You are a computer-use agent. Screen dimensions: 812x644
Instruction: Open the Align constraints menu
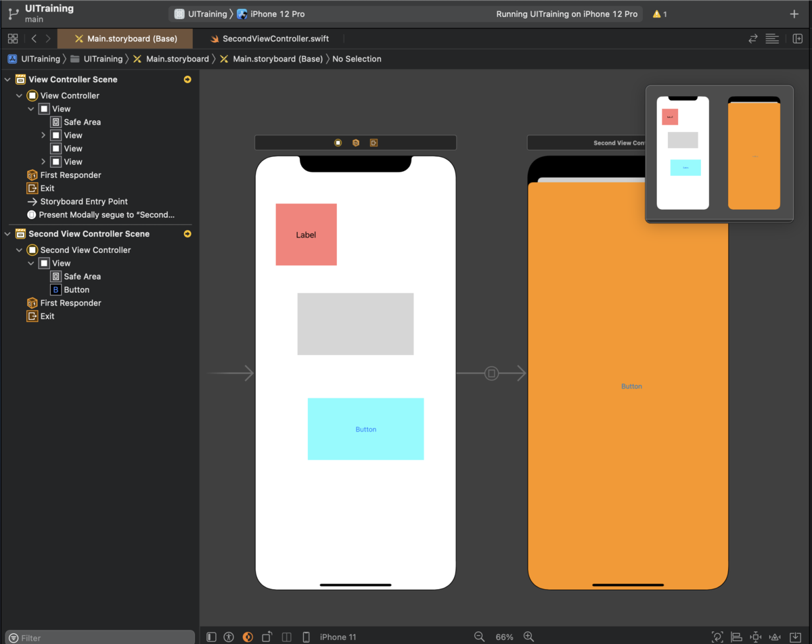pyautogui.click(x=737, y=637)
